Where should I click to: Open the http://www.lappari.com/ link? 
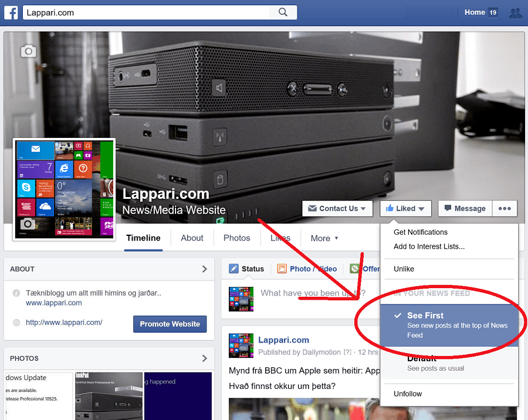(x=64, y=322)
